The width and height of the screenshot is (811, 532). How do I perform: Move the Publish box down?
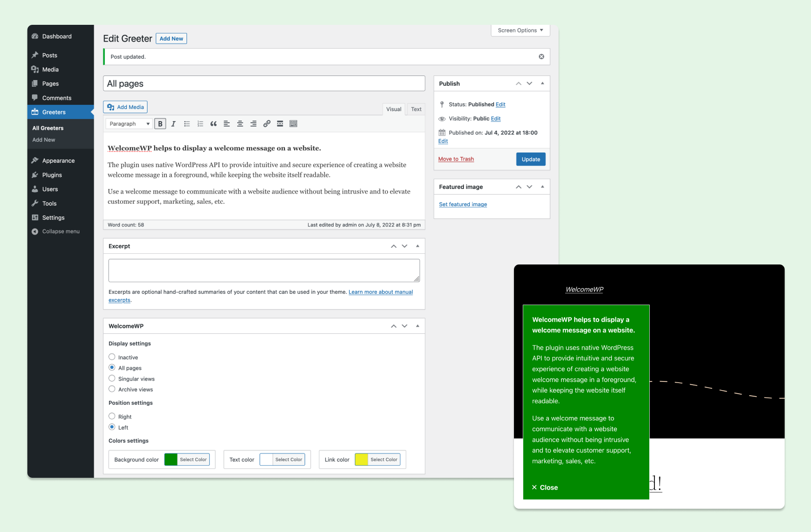pos(530,84)
